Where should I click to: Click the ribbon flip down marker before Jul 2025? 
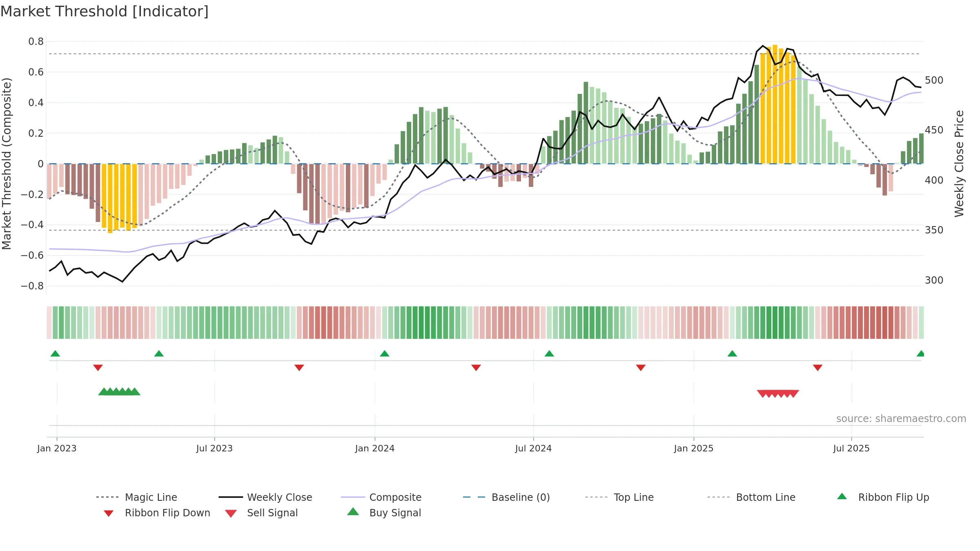coord(817,368)
